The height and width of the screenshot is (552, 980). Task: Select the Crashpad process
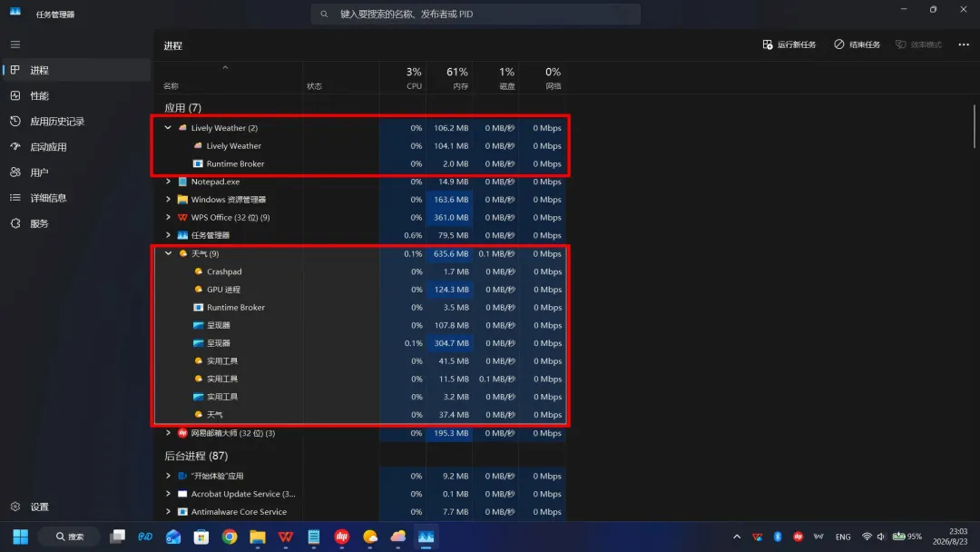pyautogui.click(x=360, y=271)
